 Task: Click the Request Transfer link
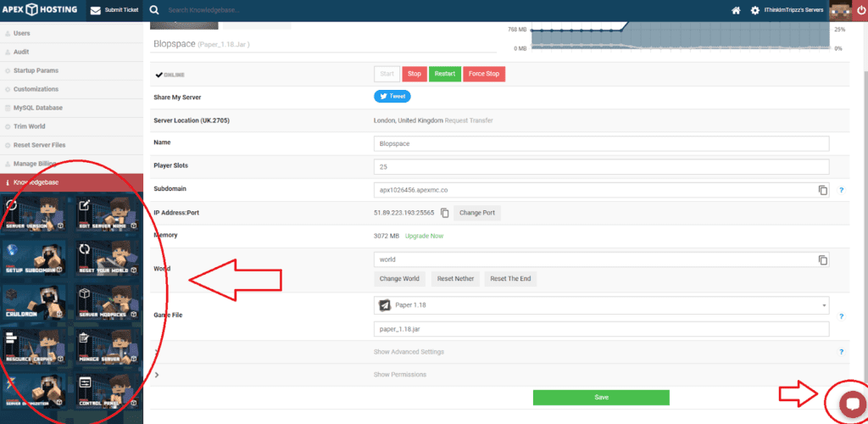[x=469, y=120]
